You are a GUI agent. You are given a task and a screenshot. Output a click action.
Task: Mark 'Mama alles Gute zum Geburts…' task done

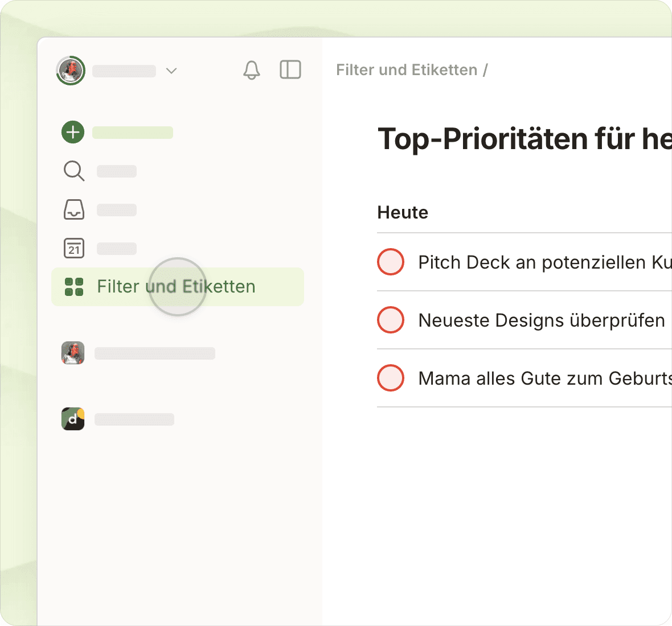coord(391,378)
